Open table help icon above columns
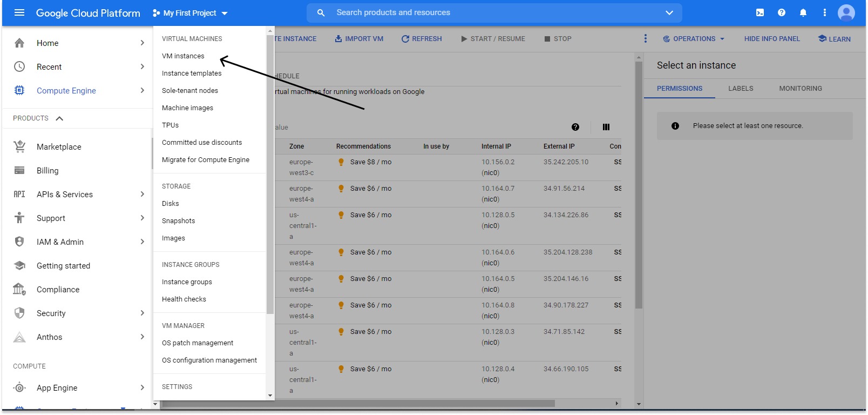The image size is (868, 415). click(x=575, y=127)
